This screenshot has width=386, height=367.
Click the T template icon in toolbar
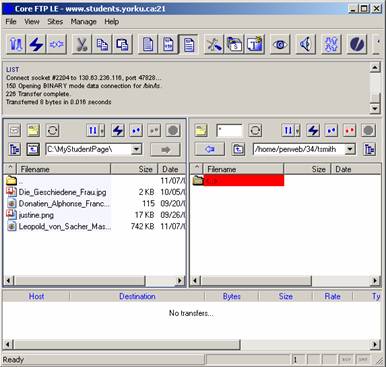[x=255, y=44]
